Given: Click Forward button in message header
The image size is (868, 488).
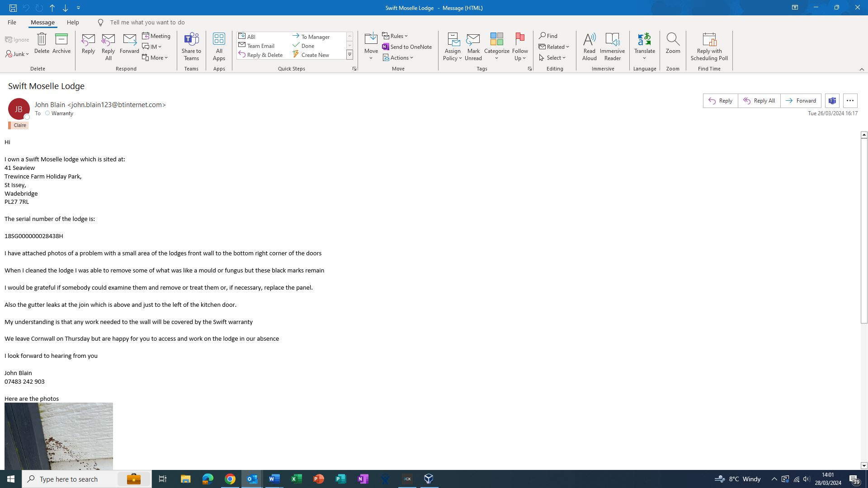Looking at the screenshot, I should (801, 101).
